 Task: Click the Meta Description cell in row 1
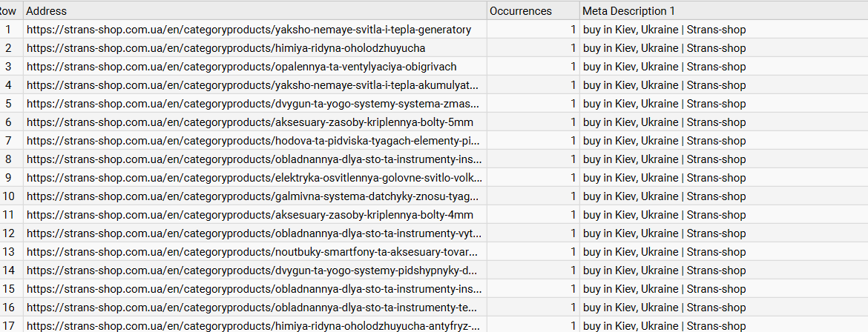(x=723, y=30)
